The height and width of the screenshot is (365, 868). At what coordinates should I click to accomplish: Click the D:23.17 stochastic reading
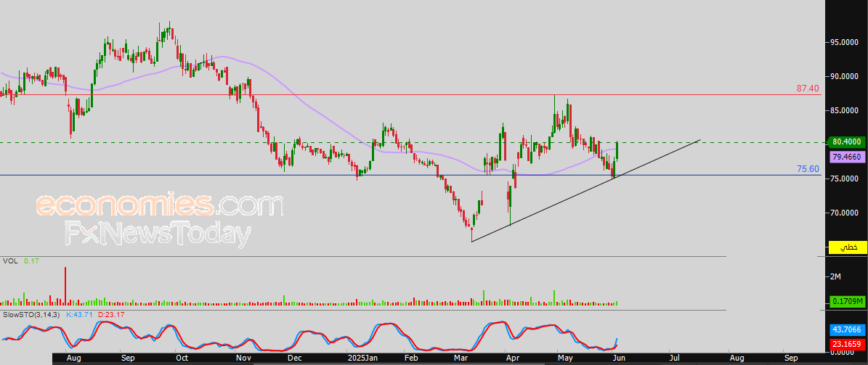pyautogui.click(x=111, y=315)
